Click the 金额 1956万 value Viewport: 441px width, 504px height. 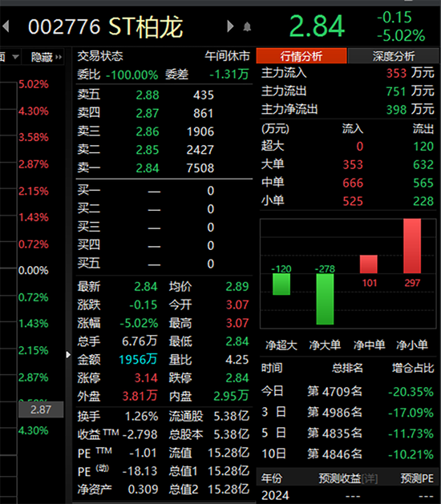tap(138, 359)
